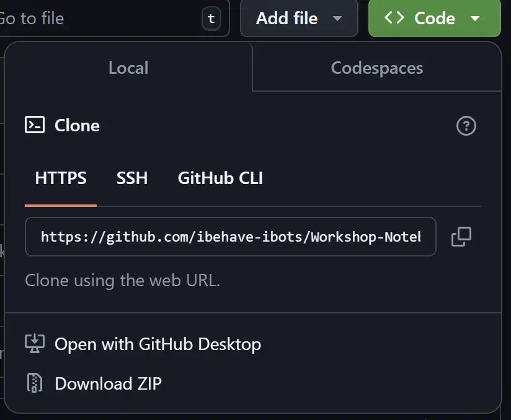
Task: Switch to the Local tab
Action: [128, 68]
